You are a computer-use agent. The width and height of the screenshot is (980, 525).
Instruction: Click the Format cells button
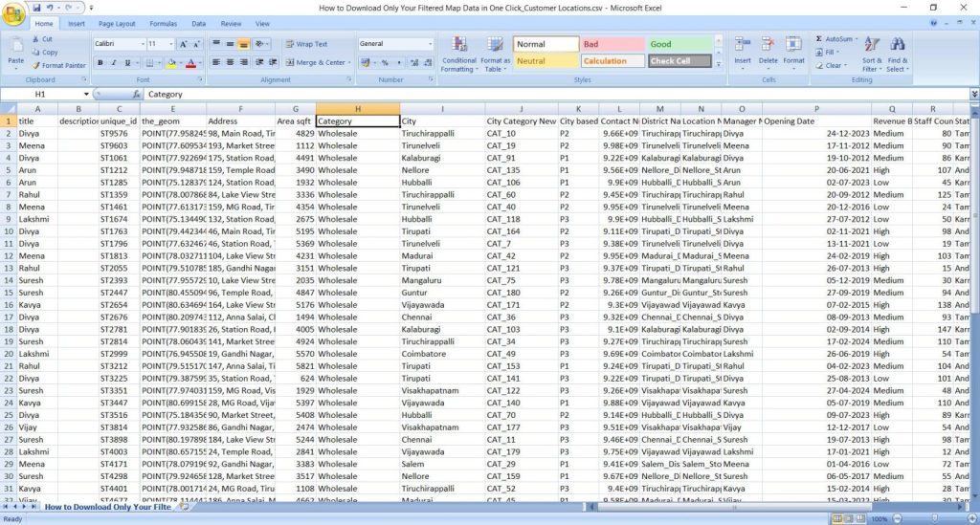(793, 51)
